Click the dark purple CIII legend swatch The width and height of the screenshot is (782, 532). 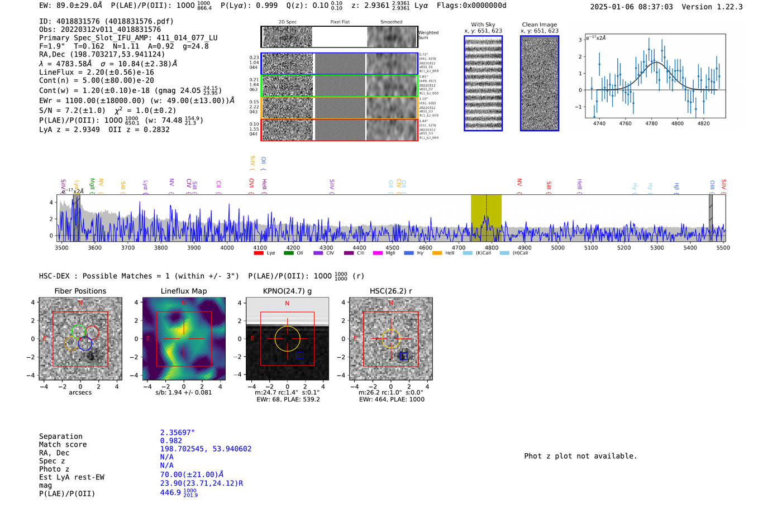click(x=349, y=253)
